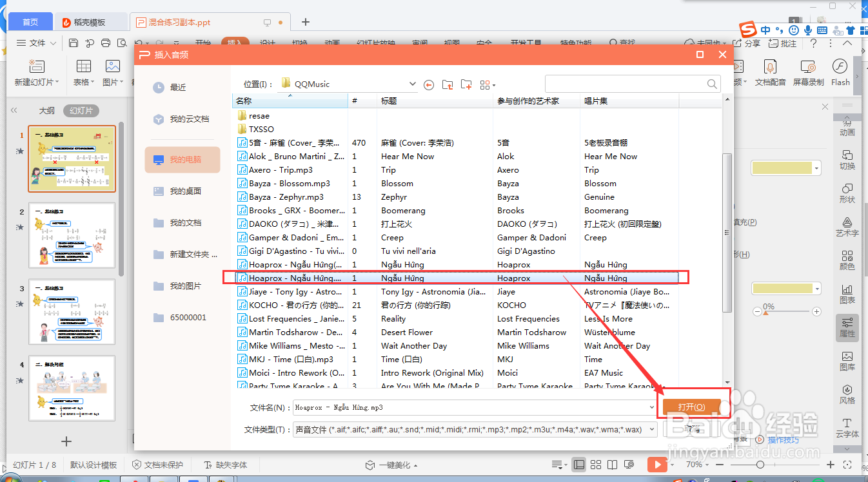Open the 云字体 side panel
Viewport: 868px width, 482px height.
pyautogui.click(x=847, y=428)
